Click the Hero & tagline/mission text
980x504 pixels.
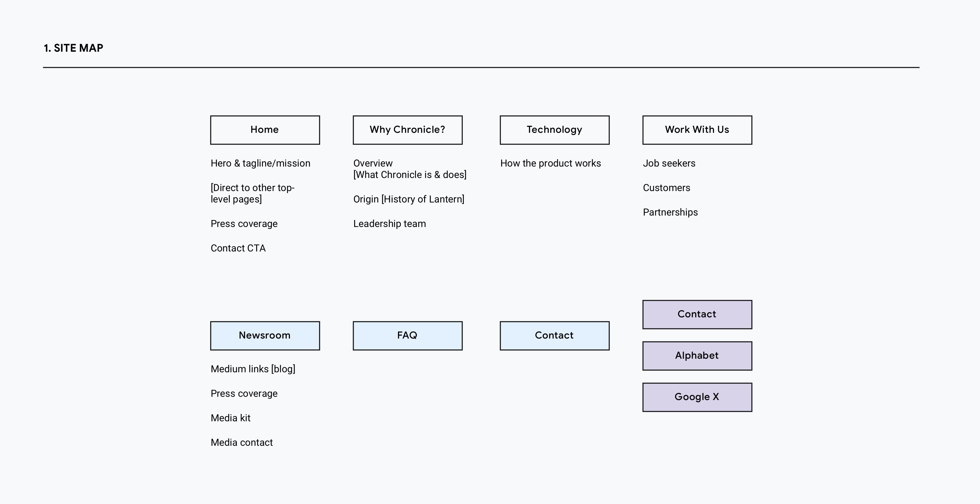260,164
